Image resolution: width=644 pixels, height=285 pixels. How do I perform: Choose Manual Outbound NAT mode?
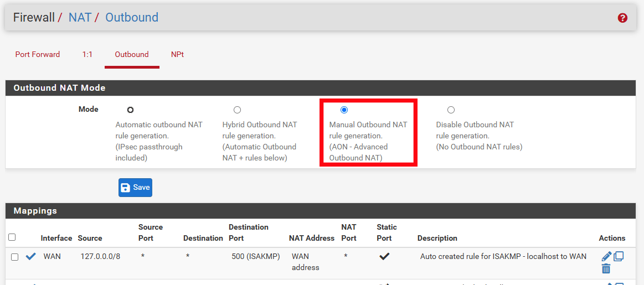pyautogui.click(x=344, y=110)
